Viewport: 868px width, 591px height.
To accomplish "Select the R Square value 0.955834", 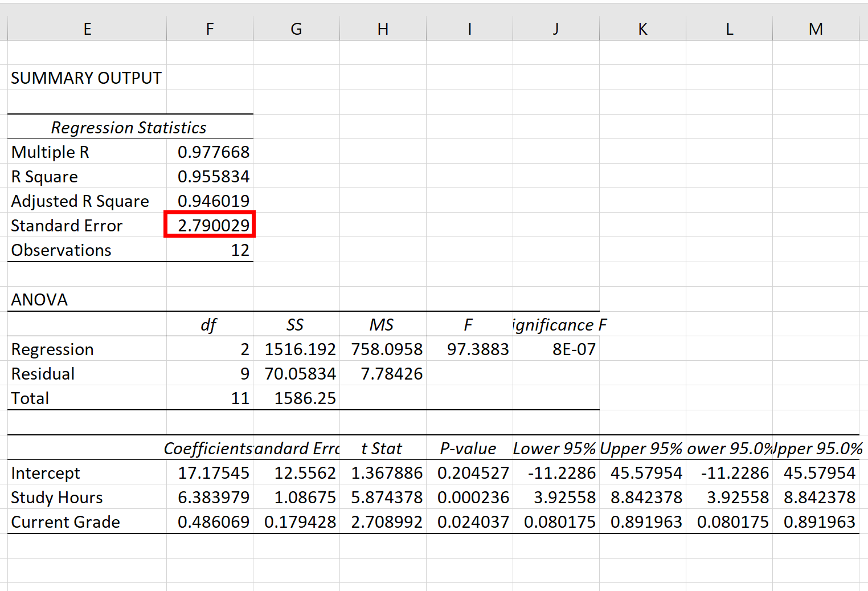I will coord(210,176).
